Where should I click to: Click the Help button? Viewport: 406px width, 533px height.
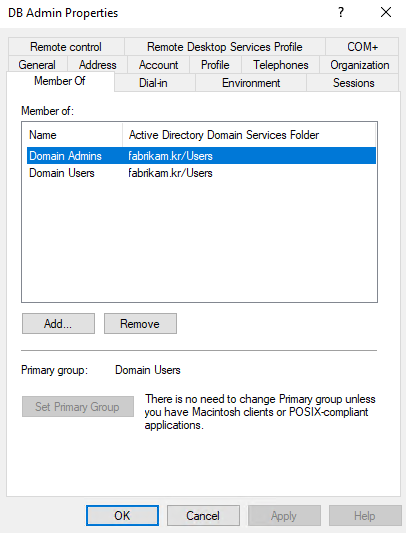[365, 515]
